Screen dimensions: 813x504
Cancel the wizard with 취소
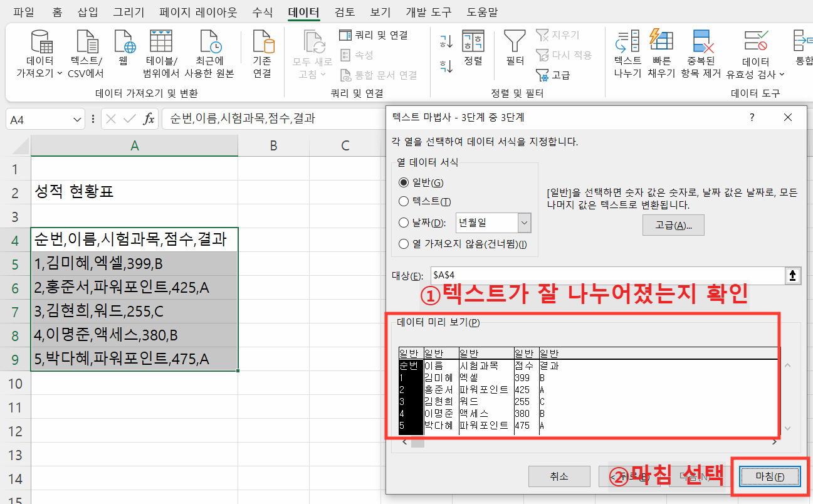point(559,476)
